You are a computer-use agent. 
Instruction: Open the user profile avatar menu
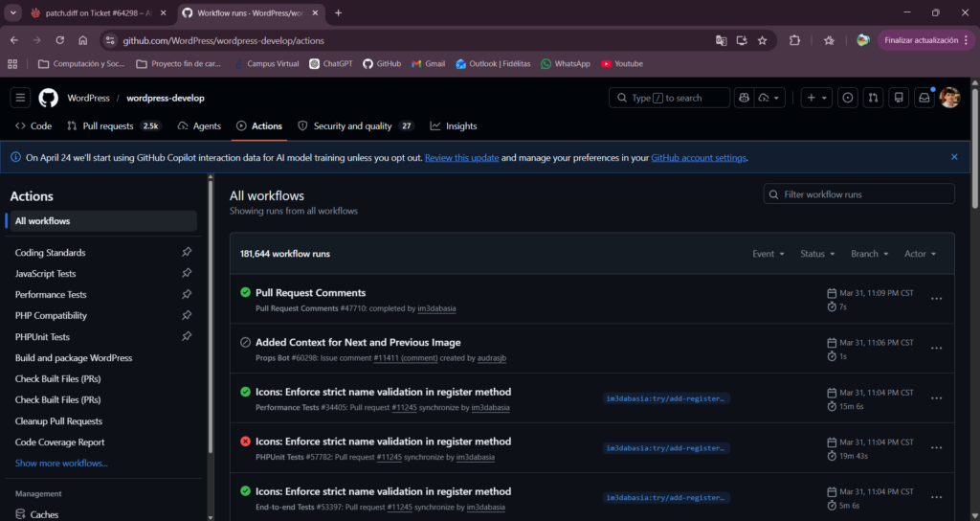[949, 98]
